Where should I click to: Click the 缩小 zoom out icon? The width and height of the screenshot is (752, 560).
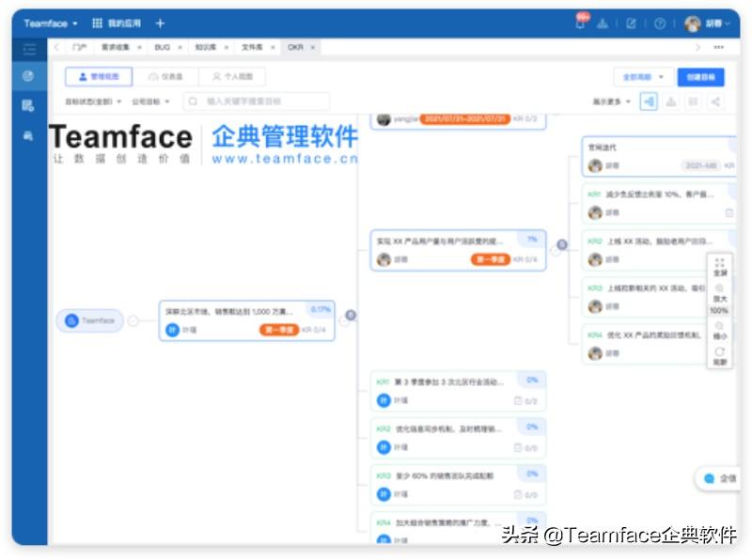pos(719,326)
